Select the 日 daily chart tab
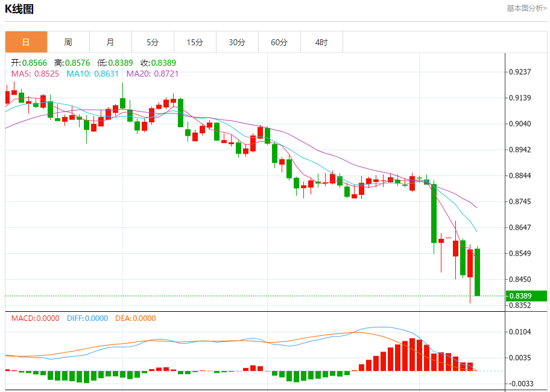Viewport: 550px width, 392px height. point(26,42)
